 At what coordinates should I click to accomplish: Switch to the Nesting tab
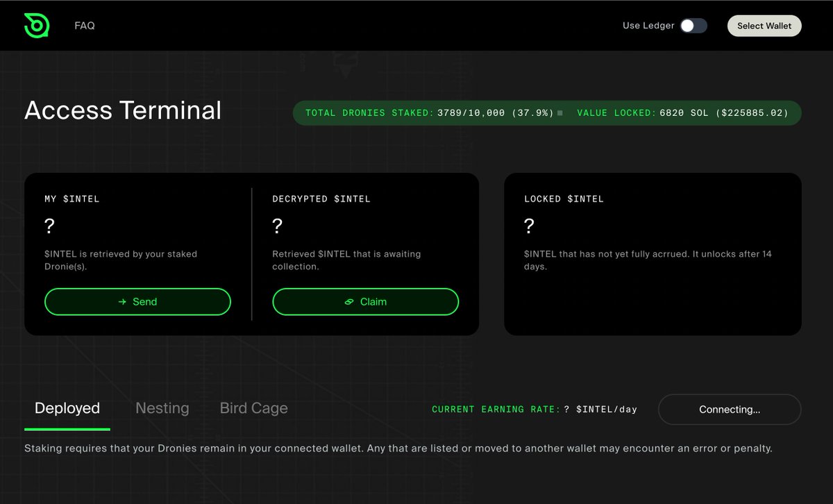click(162, 408)
